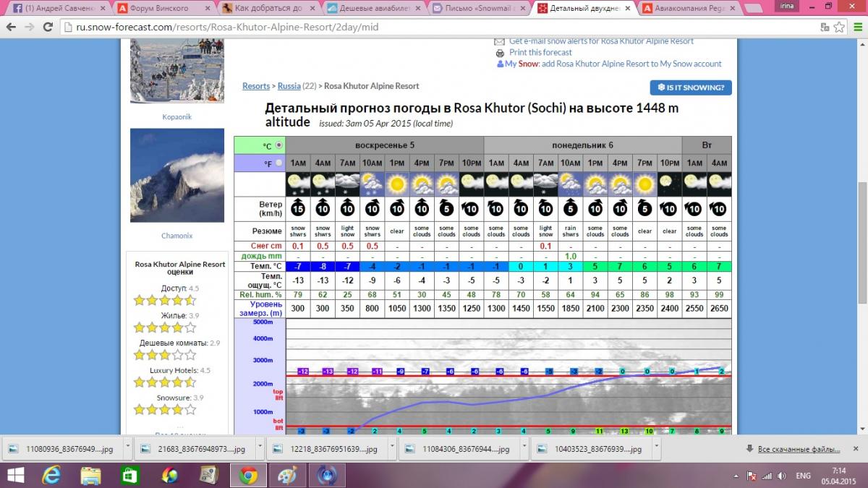Click Print this forecast link
Viewport: 868px width, 488px height.
coord(540,53)
